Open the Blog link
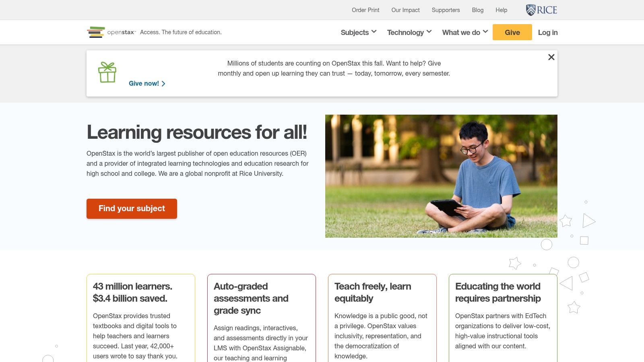Image resolution: width=644 pixels, height=362 pixels. 478,10
